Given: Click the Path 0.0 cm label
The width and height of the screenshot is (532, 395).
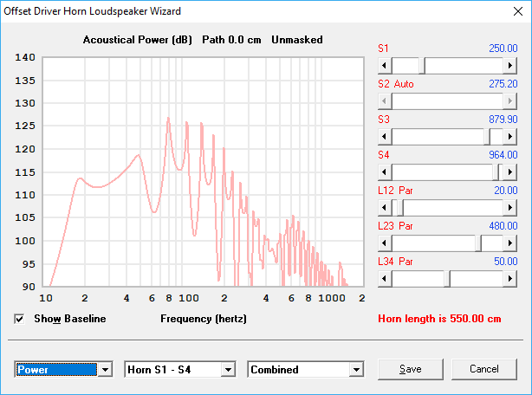Looking at the screenshot, I should [231, 40].
